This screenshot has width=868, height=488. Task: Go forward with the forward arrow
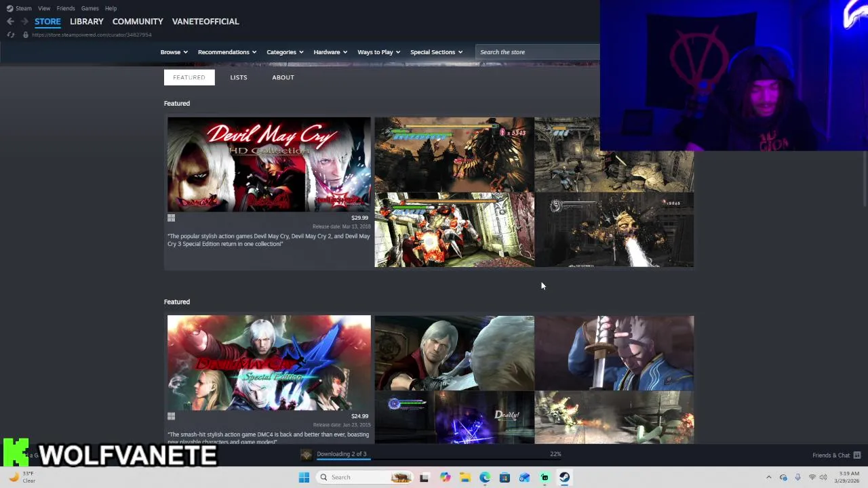pos(24,22)
